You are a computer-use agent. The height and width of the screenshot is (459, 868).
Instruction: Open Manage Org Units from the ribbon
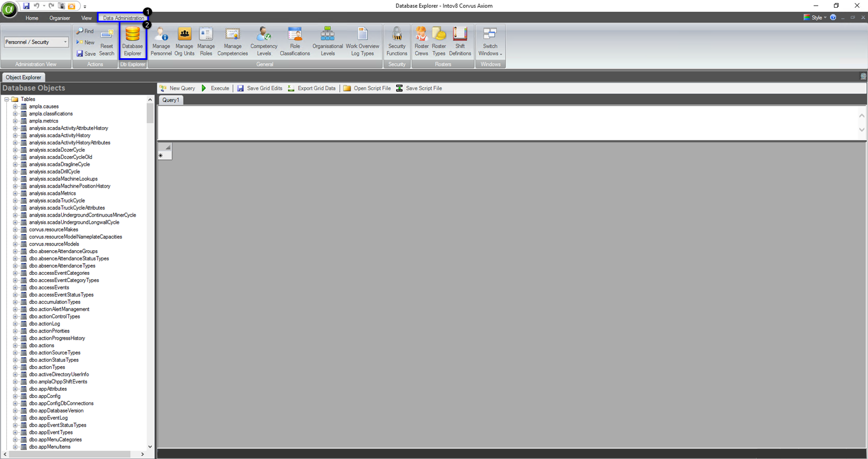click(x=184, y=41)
